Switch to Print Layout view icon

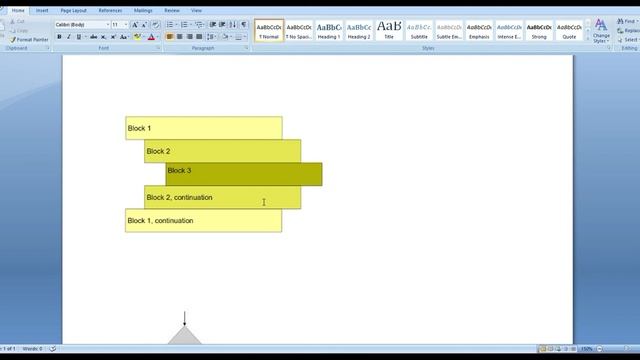[x=542, y=349]
